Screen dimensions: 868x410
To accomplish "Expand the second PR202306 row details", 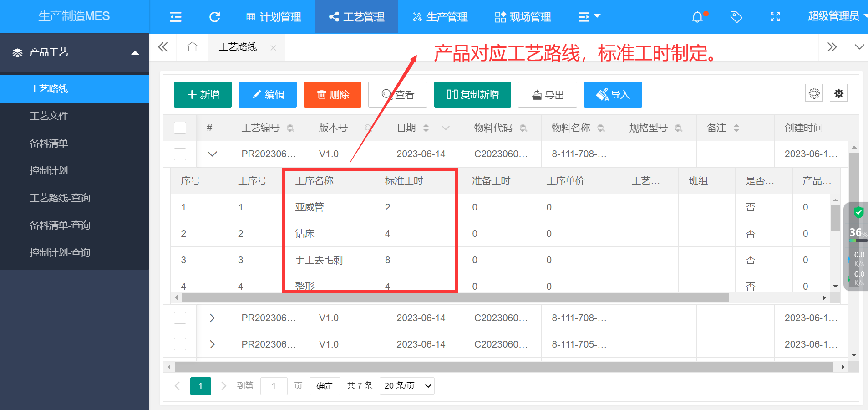I will tap(212, 318).
